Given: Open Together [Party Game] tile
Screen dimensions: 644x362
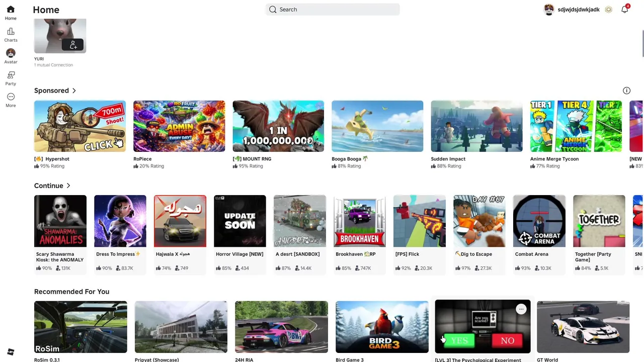Looking at the screenshot, I should pos(599,234).
